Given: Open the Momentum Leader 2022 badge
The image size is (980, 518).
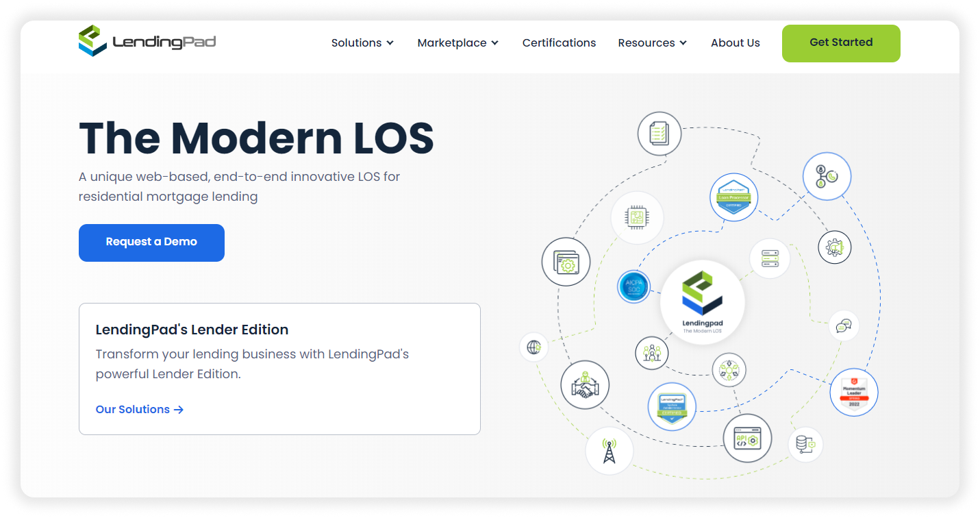Looking at the screenshot, I should [854, 392].
